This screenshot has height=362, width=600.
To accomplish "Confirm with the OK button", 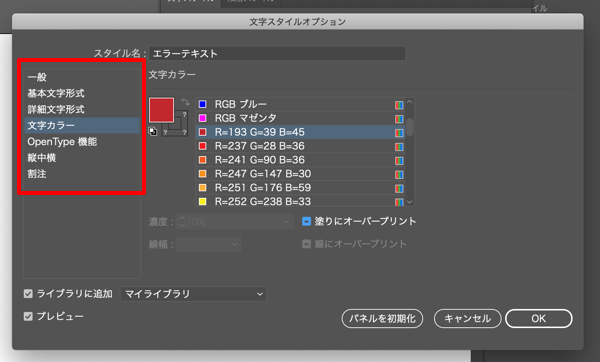I will coord(539,318).
